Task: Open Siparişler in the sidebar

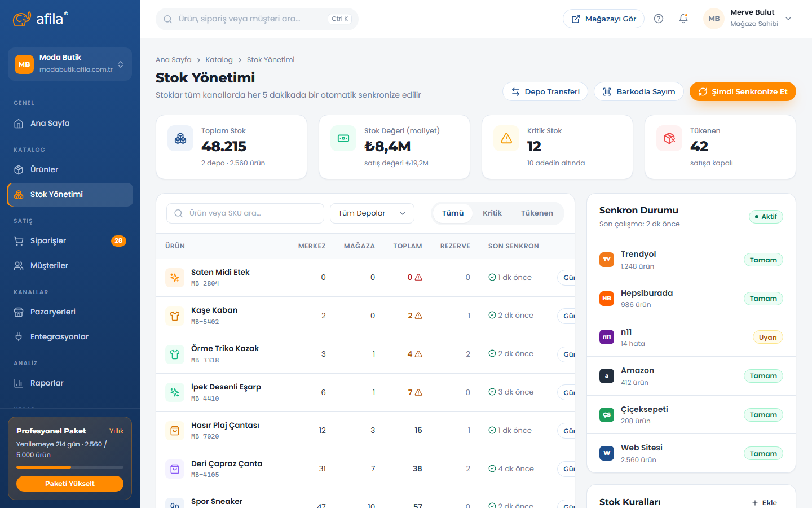Action: click(70, 241)
